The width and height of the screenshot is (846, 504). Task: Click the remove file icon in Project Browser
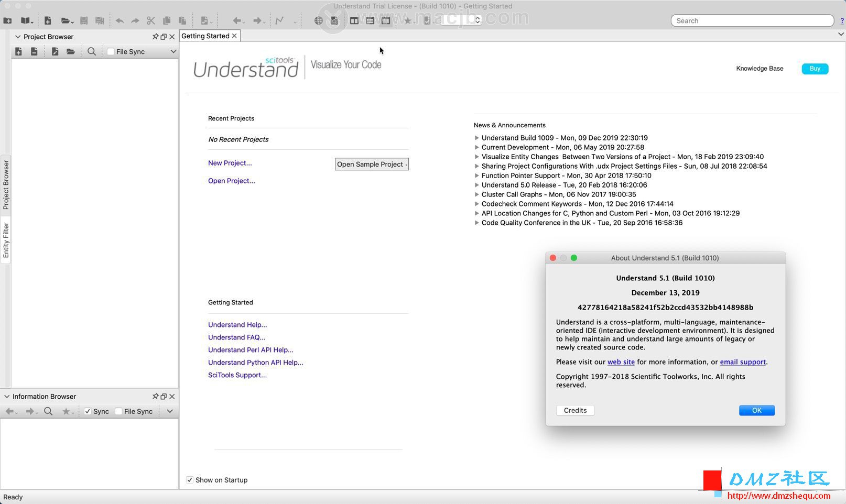[34, 51]
